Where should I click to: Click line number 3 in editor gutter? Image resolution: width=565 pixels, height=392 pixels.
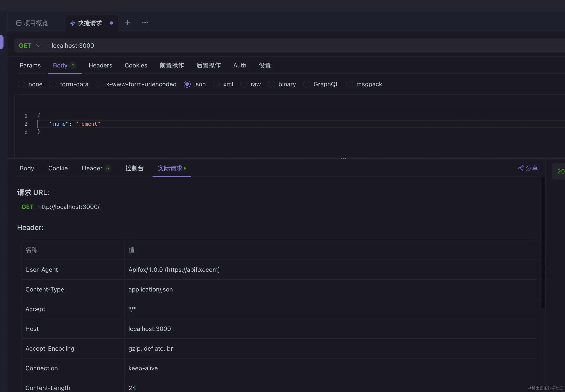(26, 132)
